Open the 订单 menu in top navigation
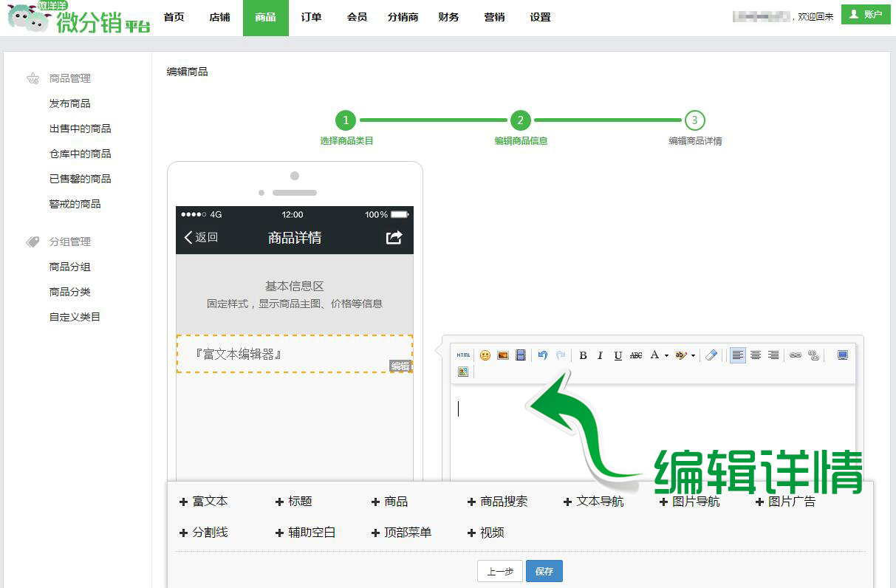The image size is (896, 588). coord(312,18)
